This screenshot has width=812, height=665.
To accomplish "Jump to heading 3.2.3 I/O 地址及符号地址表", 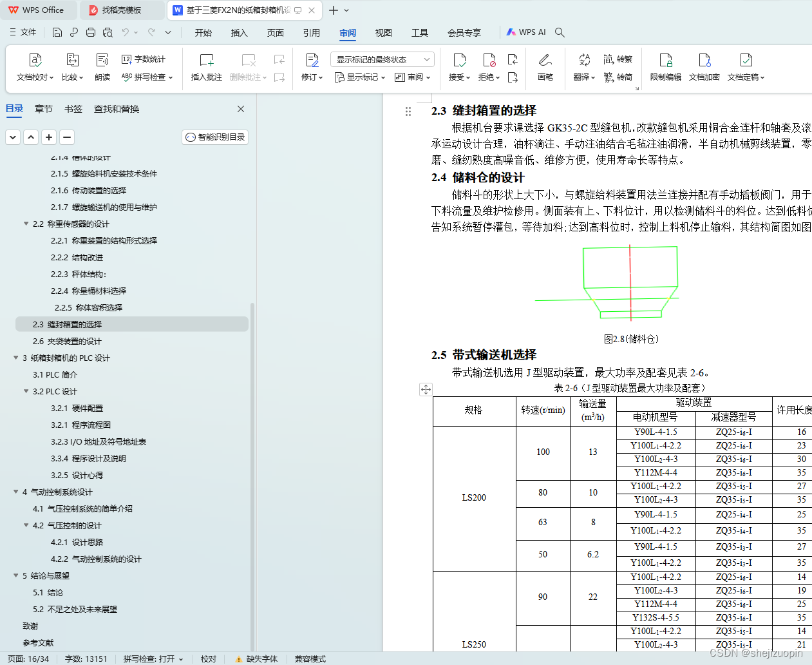I will tap(99, 441).
